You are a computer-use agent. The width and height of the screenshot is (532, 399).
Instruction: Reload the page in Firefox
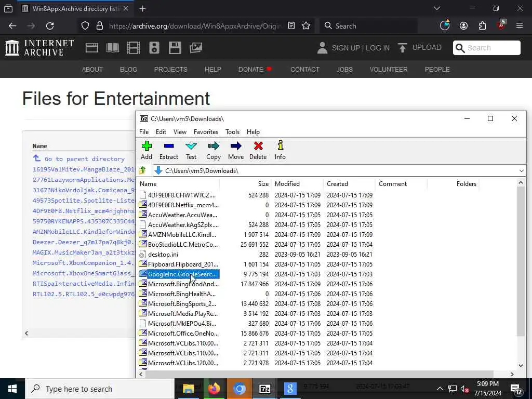click(x=50, y=26)
